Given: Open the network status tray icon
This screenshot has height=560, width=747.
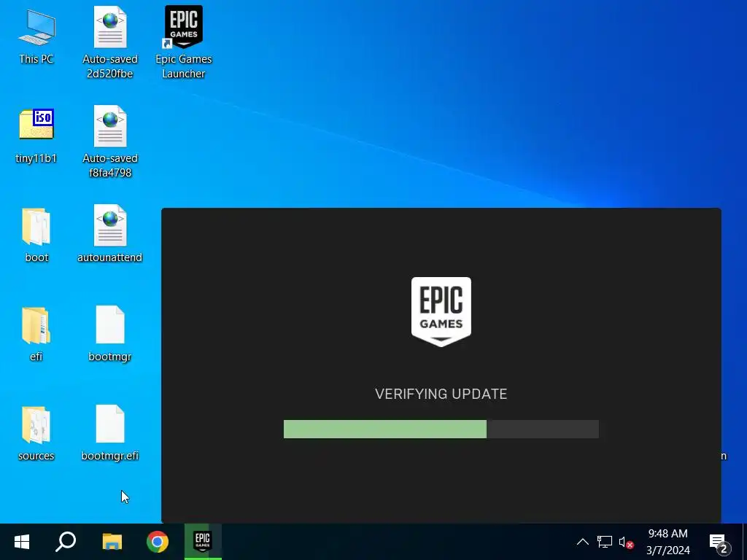Looking at the screenshot, I should tap(605, 542).
